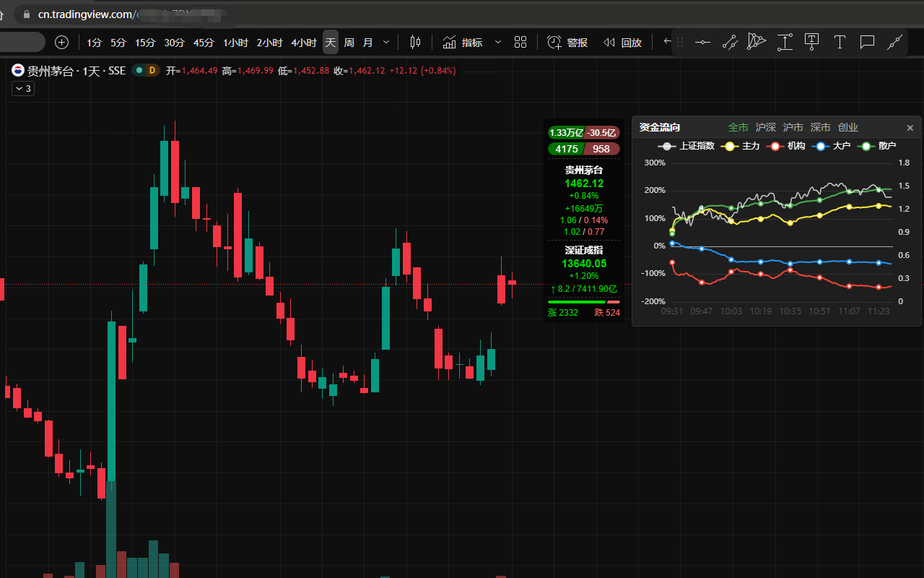Create an alert with 警报 button
This screenshot has height=578, width=924.
coord(567,43)
